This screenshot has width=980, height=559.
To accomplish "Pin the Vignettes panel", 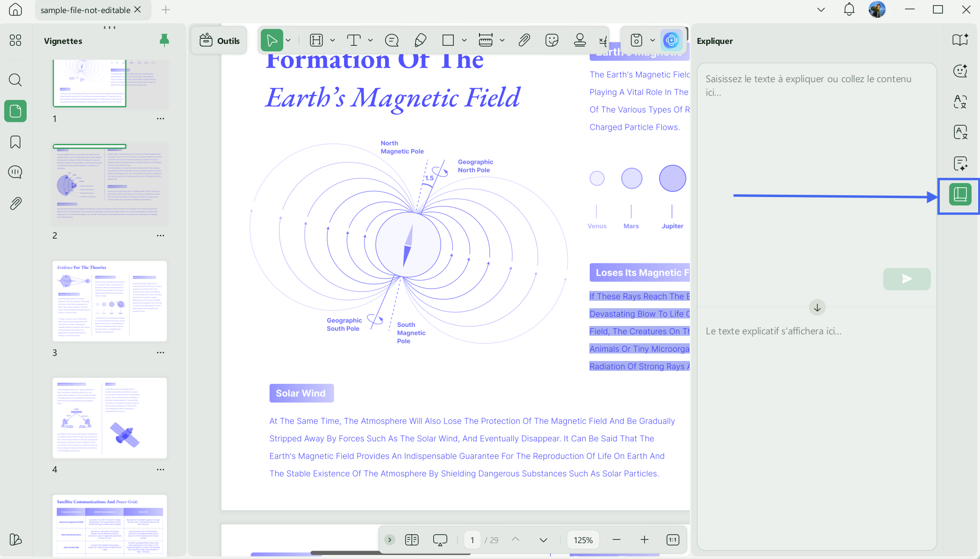I will (164, 41).
